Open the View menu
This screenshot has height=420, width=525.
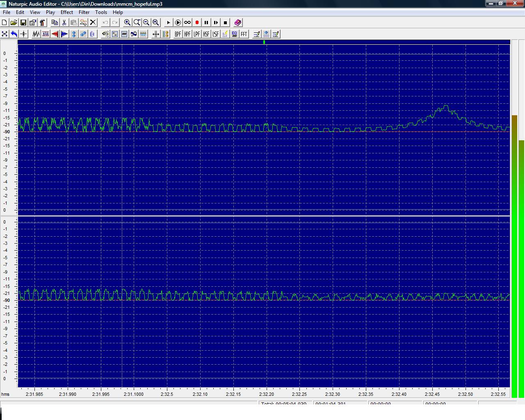point(35,12)
